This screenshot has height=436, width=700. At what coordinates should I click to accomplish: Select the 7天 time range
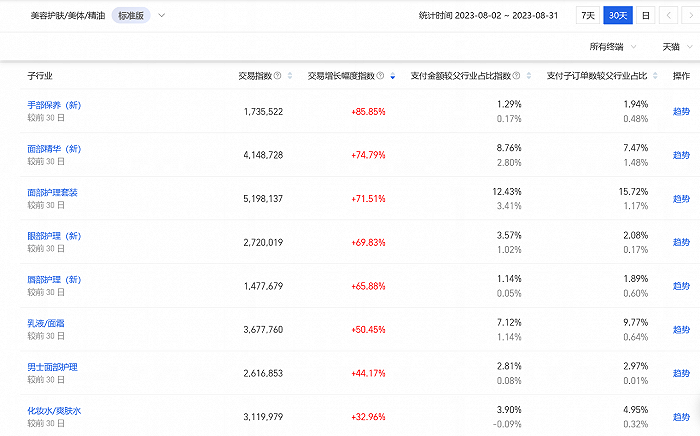pos(588,16)
